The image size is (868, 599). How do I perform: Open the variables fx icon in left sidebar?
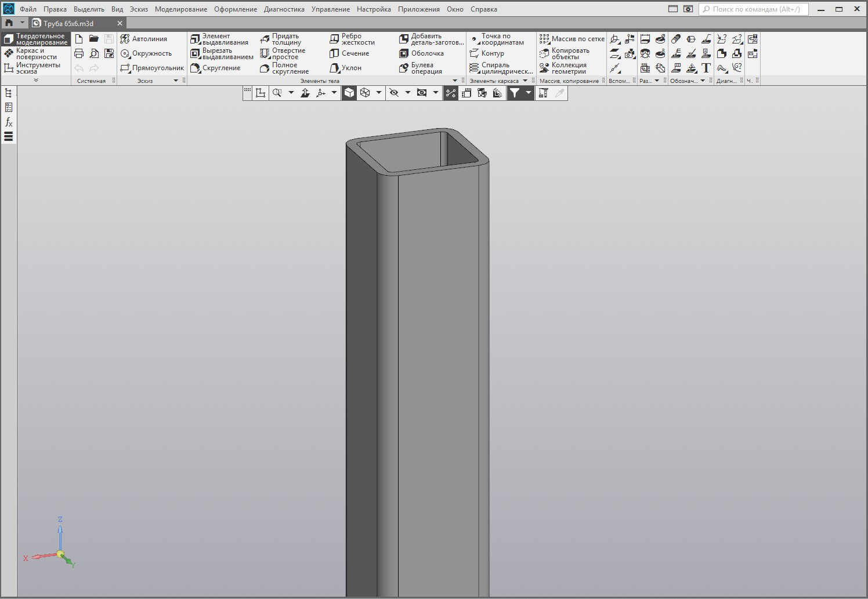9,122
